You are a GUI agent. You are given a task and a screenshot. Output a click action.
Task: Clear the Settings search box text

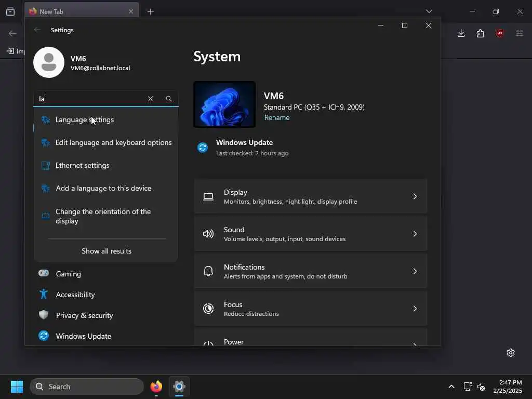point(150,98)
